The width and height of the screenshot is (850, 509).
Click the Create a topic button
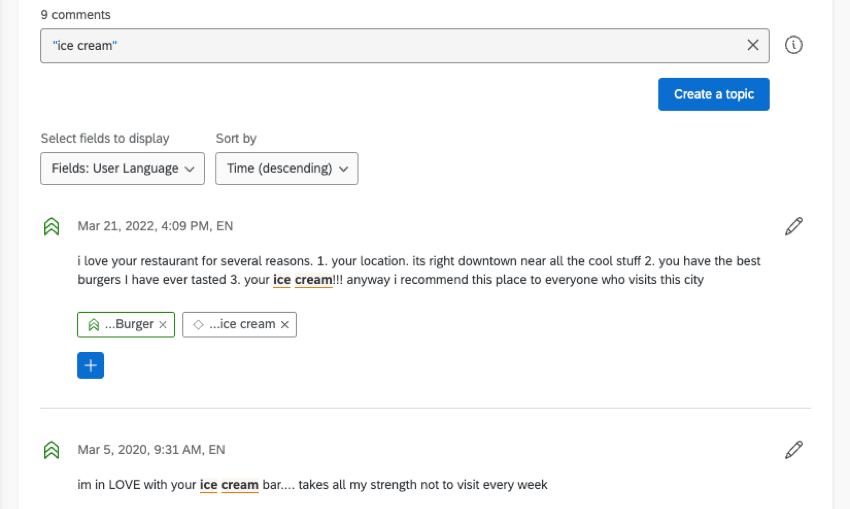pyautogui.click(x=713, y=94)
